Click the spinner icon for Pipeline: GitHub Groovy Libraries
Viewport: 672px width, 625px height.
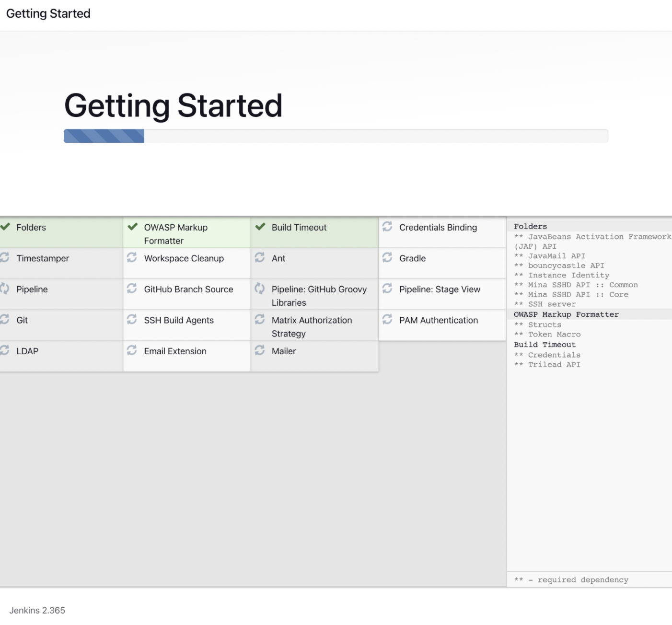point(260,288)
